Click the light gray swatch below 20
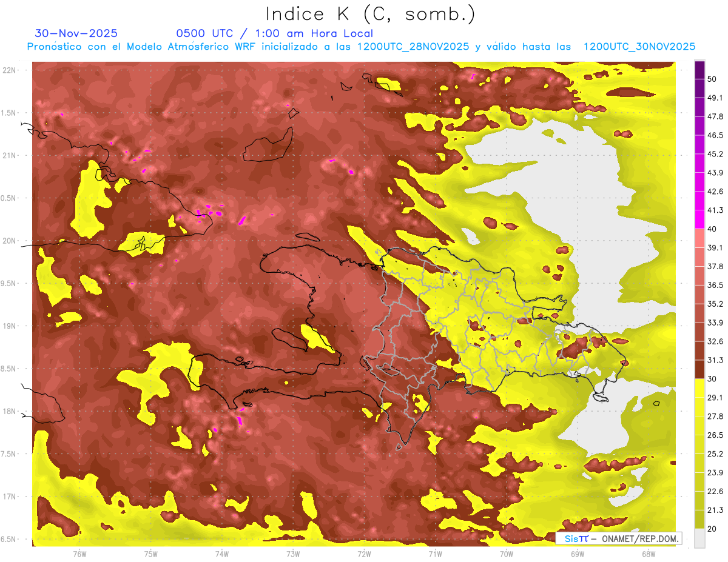The image size is (728, 562). 699,538
